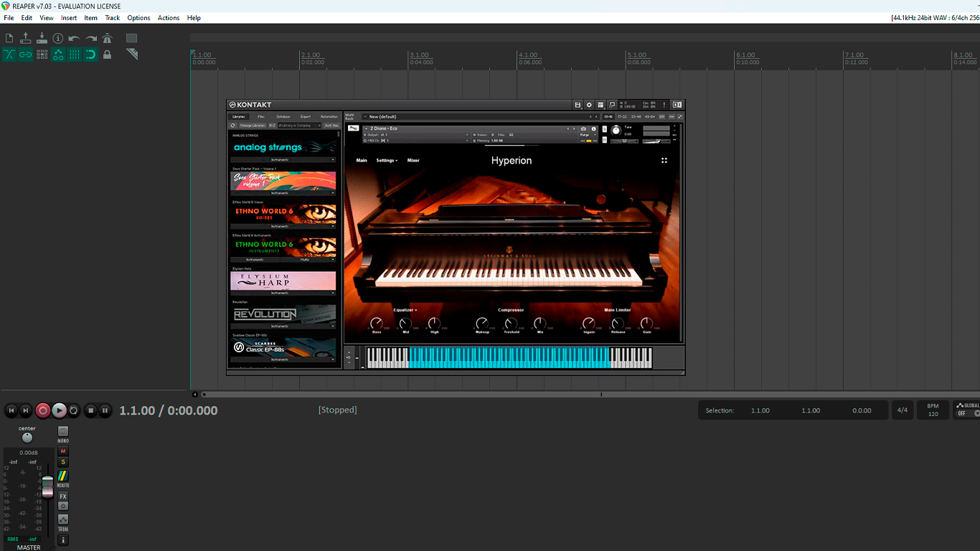Open the Insert menu
Viewport: 980px width, 551px height.
click(x=69, y=18)
